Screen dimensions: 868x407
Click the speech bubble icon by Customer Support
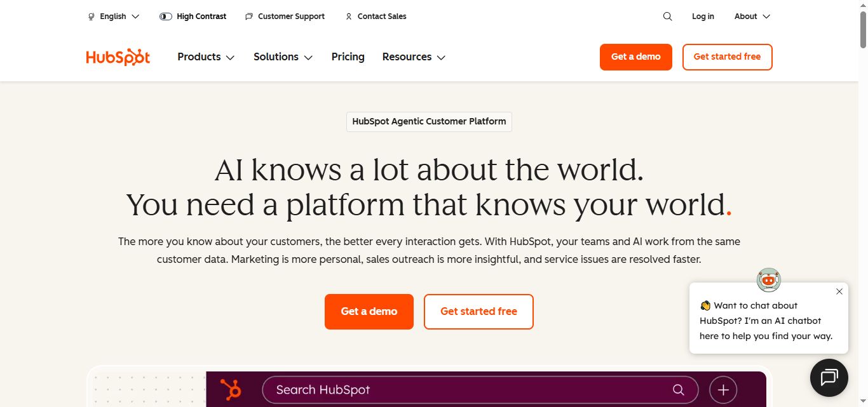click(248, 16)
